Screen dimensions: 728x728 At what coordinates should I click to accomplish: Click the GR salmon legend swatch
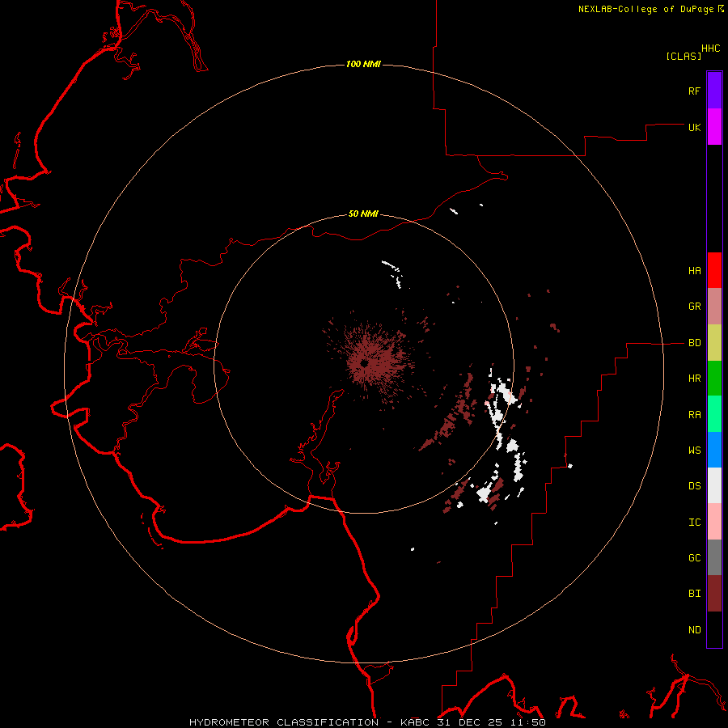coord(714,307)
